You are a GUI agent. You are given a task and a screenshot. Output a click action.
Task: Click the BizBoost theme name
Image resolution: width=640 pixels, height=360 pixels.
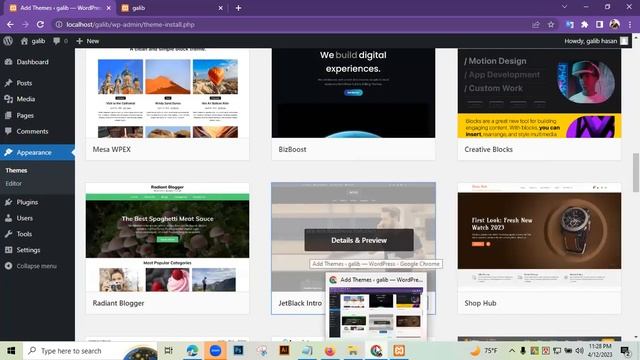292,149
